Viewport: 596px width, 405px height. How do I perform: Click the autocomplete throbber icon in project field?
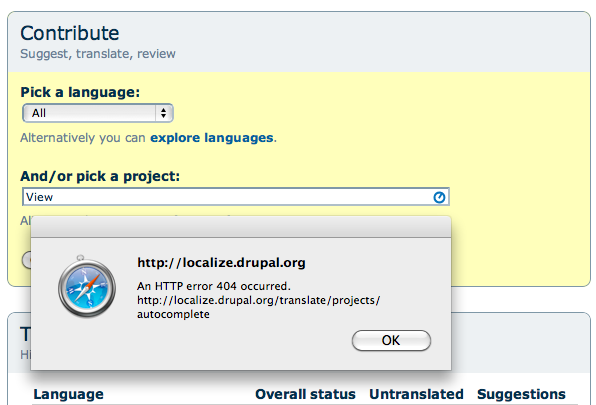tap(439, 197)
